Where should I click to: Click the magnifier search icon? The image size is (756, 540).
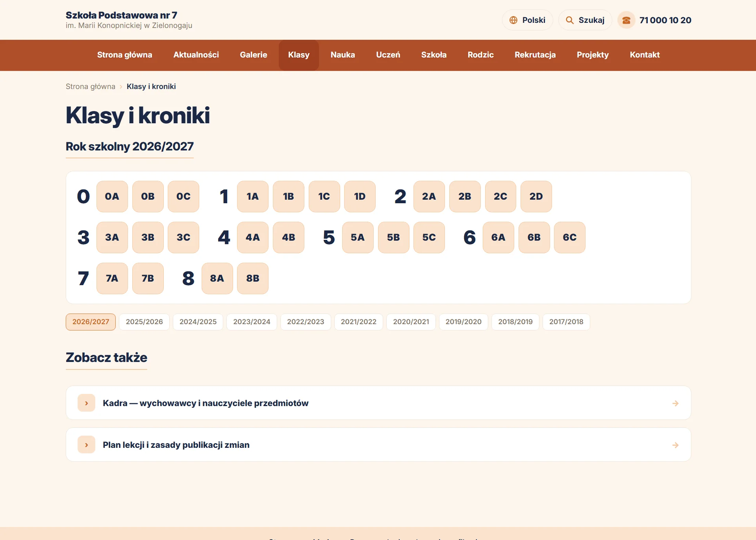(x=569, y=20)
